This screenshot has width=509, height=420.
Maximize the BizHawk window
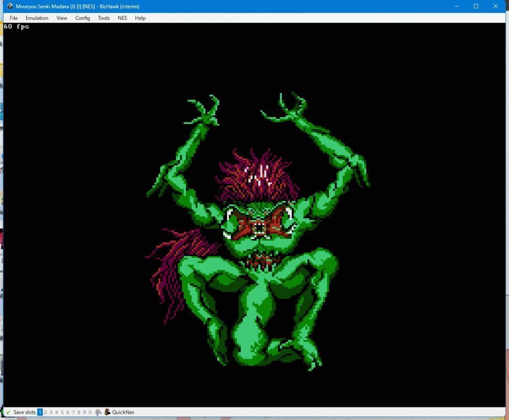point(476,6)
